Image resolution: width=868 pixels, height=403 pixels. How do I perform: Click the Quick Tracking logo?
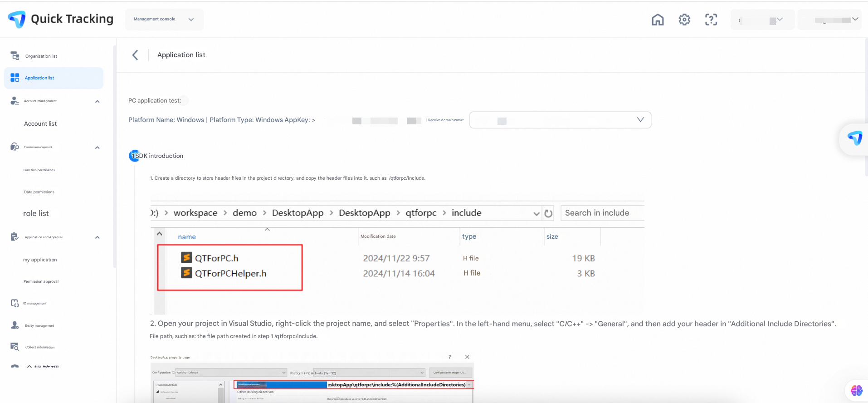[x=61, y=19]
